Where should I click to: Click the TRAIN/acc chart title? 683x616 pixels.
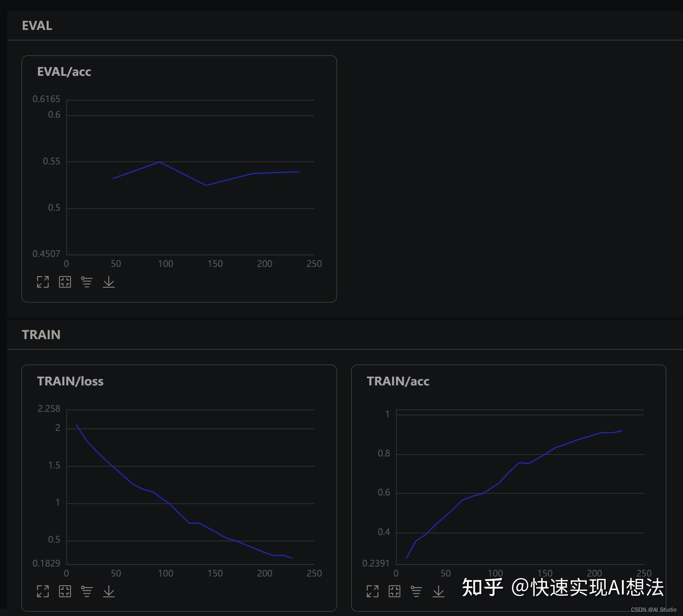[x=398, y=381]
